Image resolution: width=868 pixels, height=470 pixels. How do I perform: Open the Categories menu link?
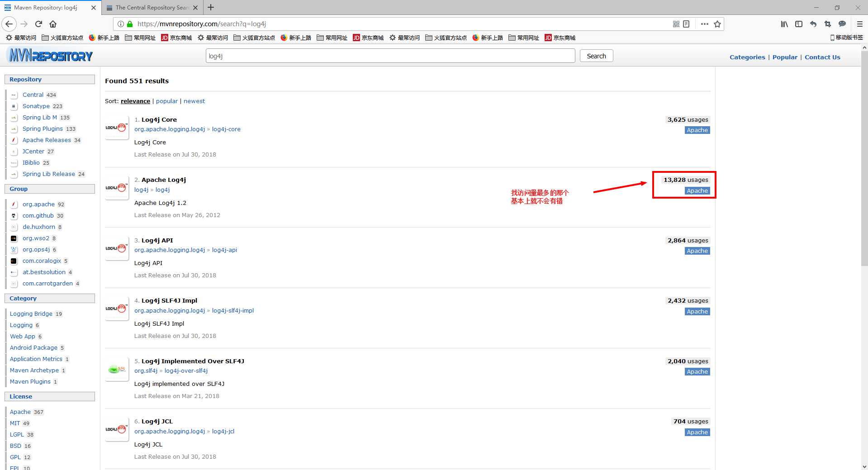pyautogui.click(x=747, y=57)
